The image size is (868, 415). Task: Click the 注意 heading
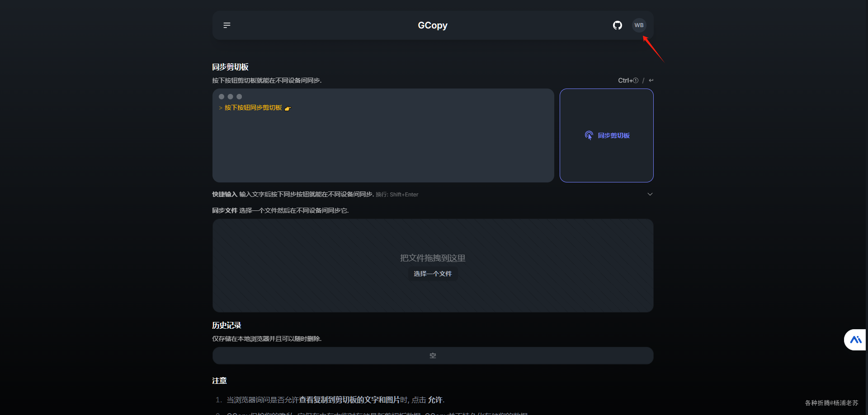point(219,381)
